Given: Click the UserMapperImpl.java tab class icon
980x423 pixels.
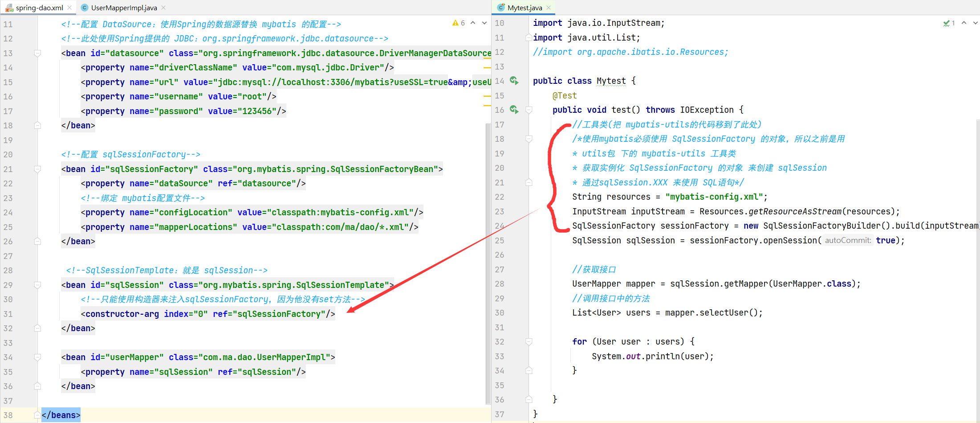Looking at the screenshot, I should tap(85, 8).
